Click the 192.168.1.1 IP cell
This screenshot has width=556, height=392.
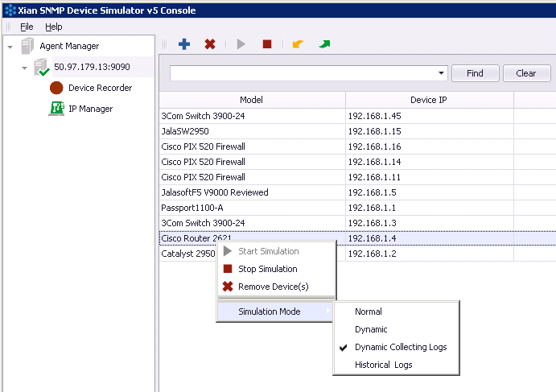coord(429,208)
